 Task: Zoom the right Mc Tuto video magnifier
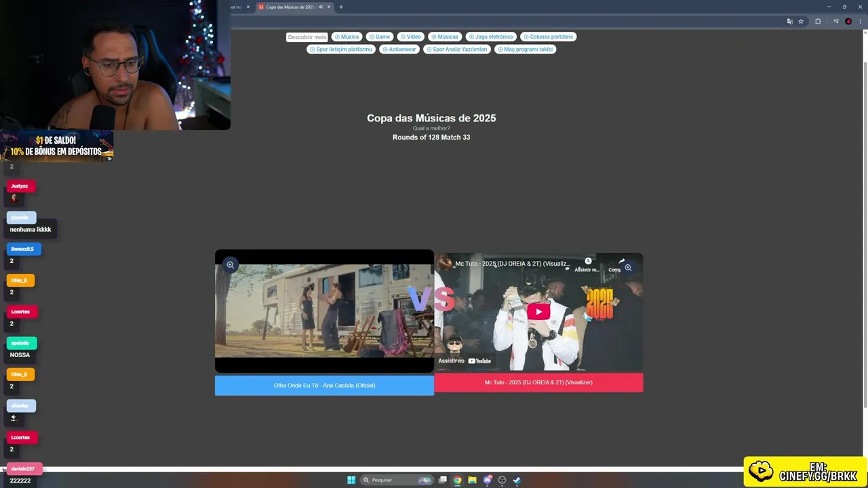628,268
